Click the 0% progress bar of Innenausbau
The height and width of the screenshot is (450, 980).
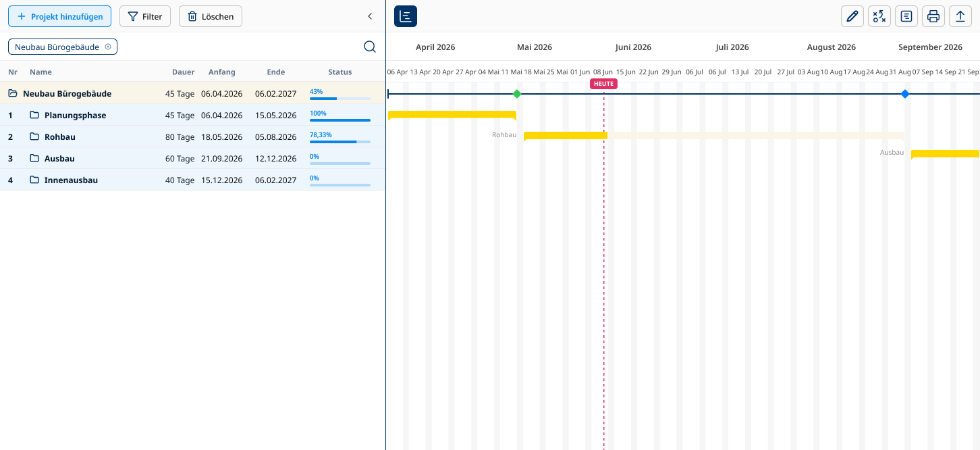[x=340, y=184]
